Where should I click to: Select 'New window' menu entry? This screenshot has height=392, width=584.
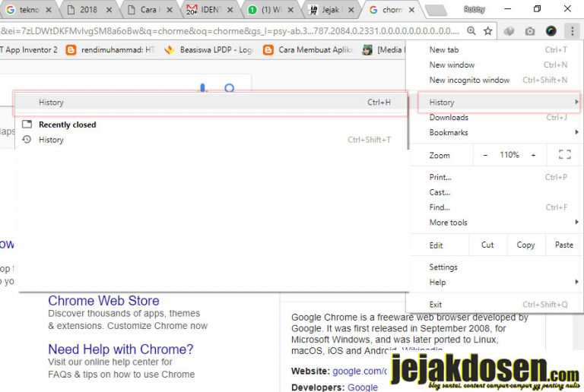pyautogui.click(x=494, y=65)
